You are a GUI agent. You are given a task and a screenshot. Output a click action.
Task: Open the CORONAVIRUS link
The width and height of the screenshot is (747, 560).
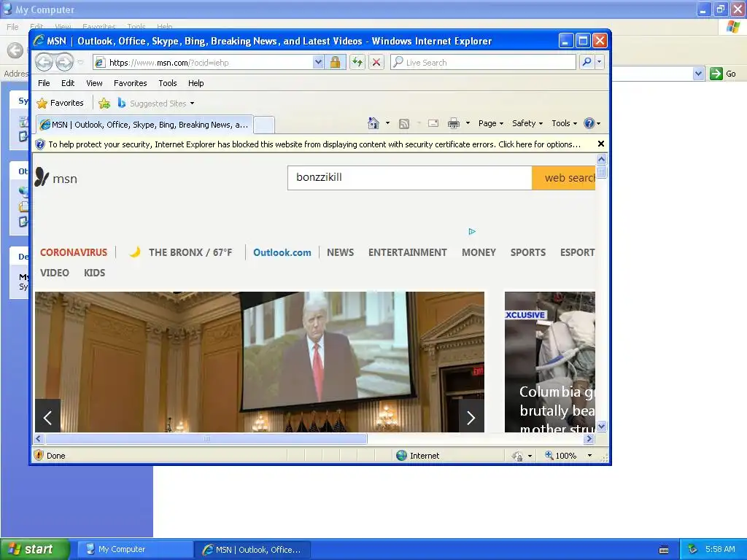tap(74, 252)
